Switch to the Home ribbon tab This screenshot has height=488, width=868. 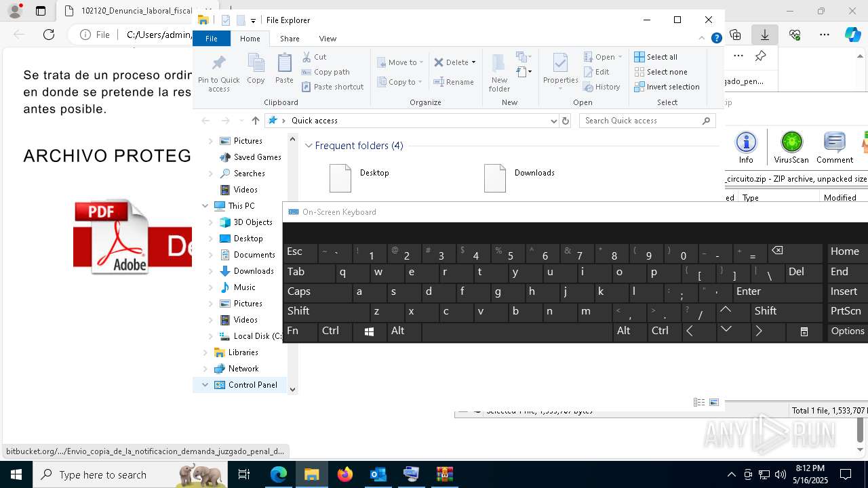point(250,39)
